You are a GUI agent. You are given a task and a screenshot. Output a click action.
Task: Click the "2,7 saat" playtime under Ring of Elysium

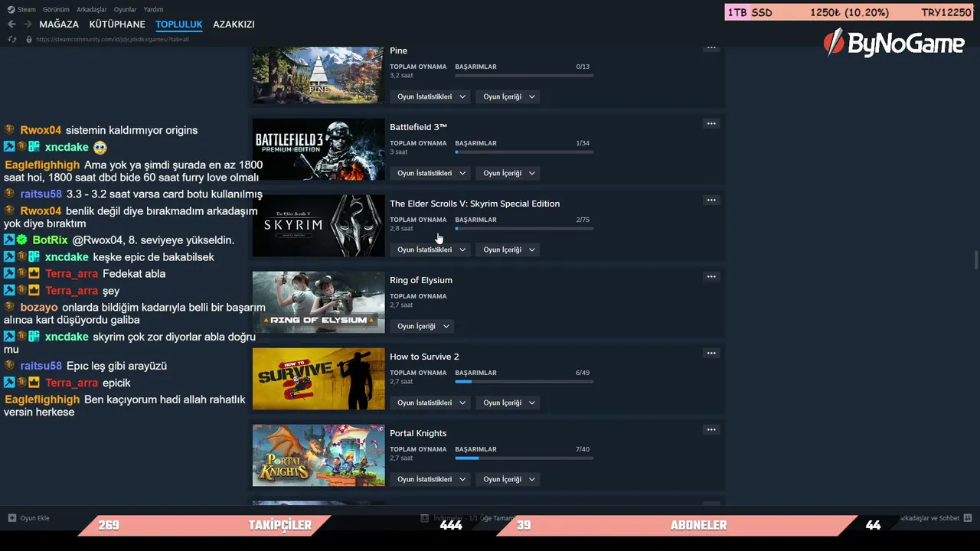pos(401,305)
